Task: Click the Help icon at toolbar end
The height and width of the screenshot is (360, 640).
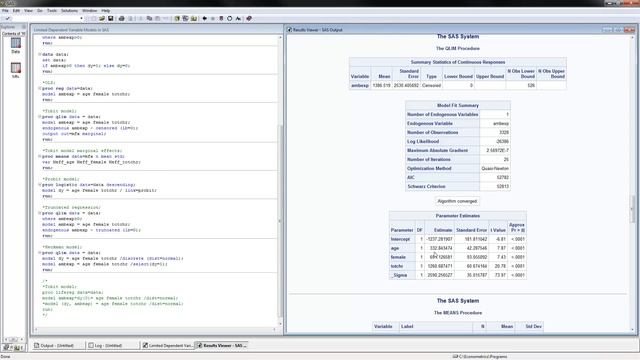Action: (249, 18)
